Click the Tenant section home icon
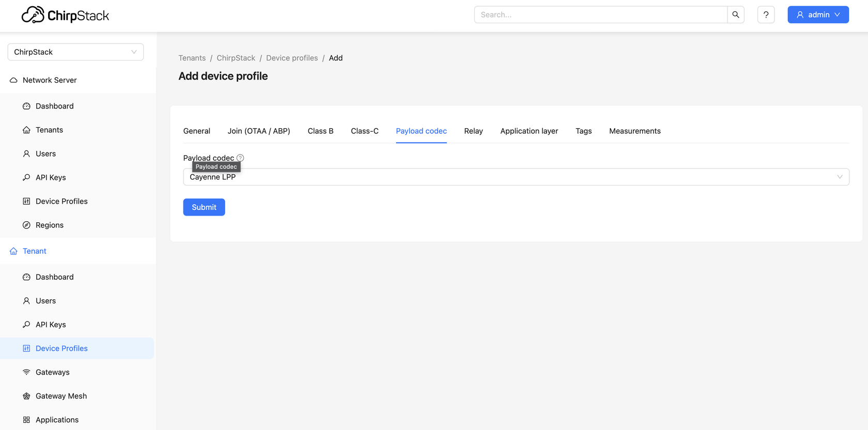Image resolution: width=868 pixels, height=430 pixels. pyautogui.click(x=13, y=251)
